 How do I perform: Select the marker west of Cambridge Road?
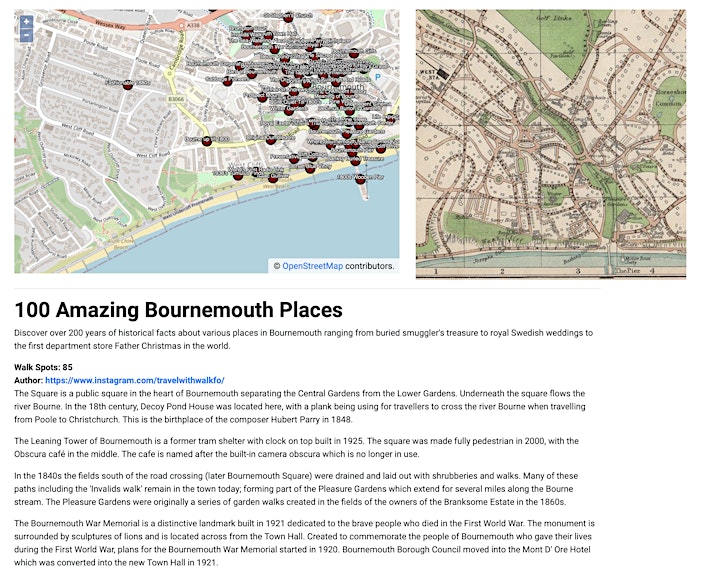click(128, 84)
